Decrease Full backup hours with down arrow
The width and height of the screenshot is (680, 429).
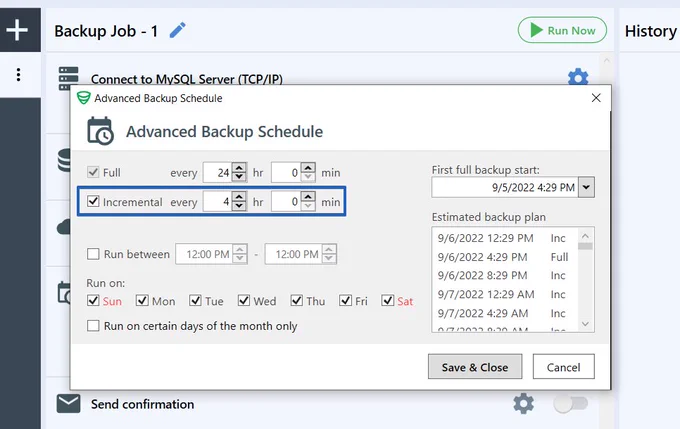(239, 177)
